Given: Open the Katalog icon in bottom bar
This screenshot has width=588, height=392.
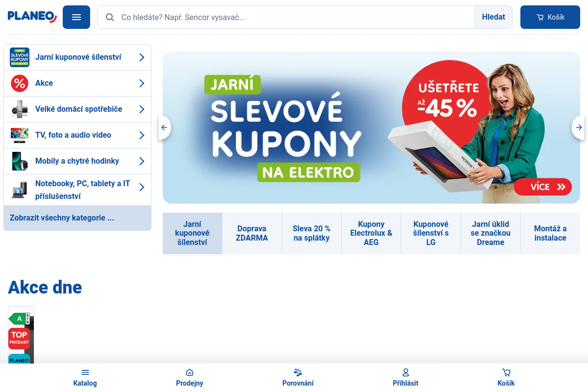Looking at the screenshot, I should [85, 372].
